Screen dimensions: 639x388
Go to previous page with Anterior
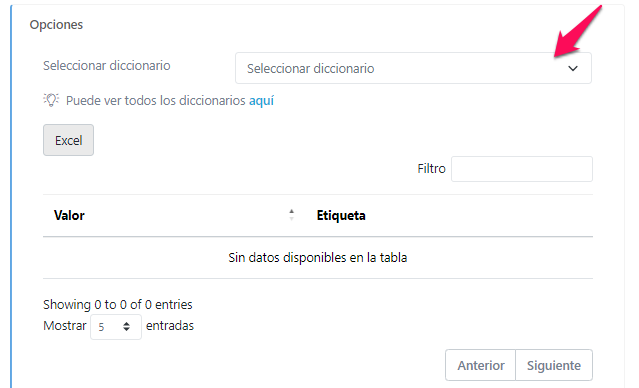point(480,365)
